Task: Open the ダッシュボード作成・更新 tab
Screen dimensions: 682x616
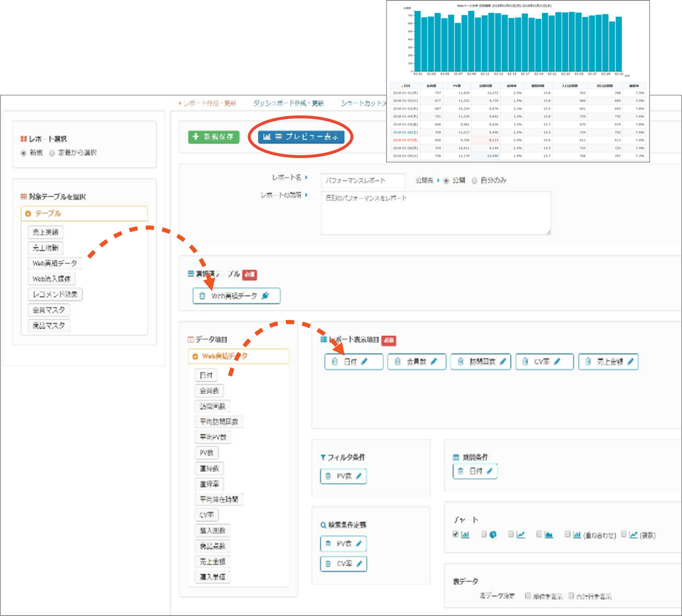Action: click(x=288, y=104)
